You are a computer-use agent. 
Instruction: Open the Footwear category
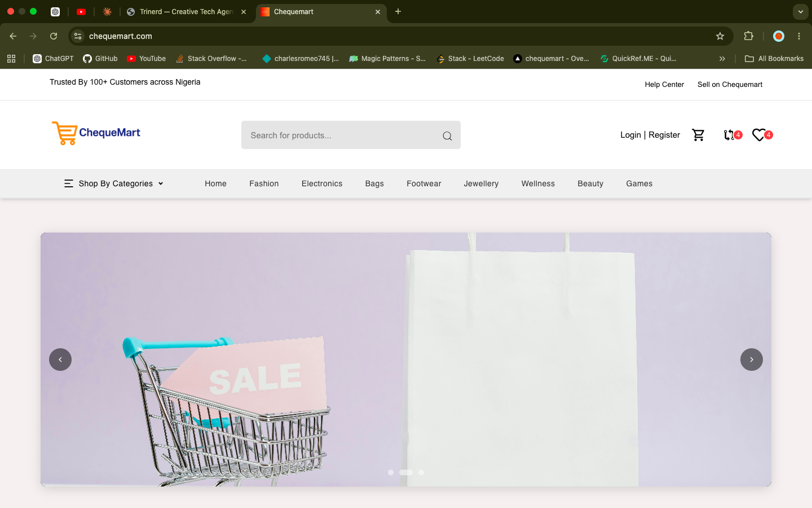pos(424,183)
